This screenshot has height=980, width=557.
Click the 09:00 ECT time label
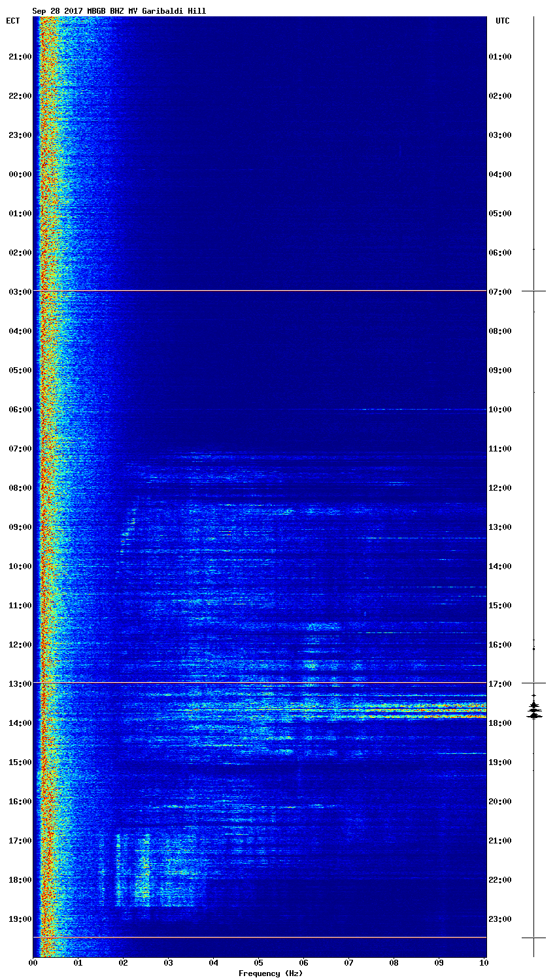click(20, 527)
